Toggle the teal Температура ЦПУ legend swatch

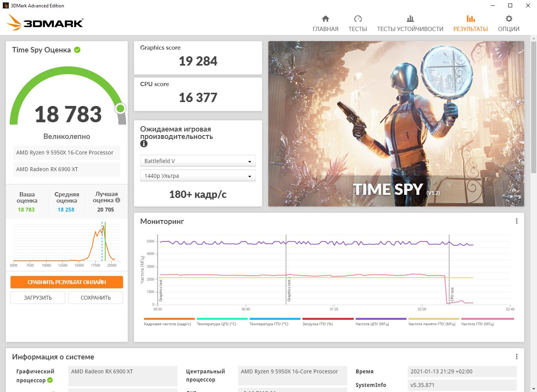tap(222, 319)
